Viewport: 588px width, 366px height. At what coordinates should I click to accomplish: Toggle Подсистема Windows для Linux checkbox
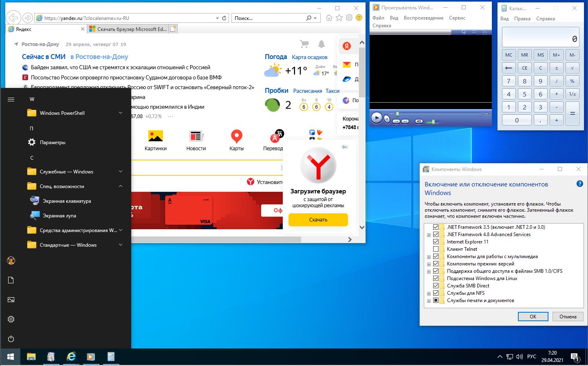click(x=436, y=278)
